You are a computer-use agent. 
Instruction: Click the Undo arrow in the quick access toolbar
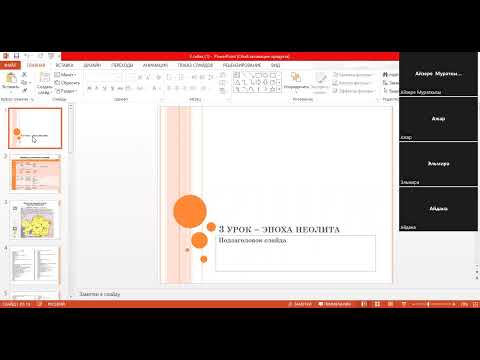point(27,56)
